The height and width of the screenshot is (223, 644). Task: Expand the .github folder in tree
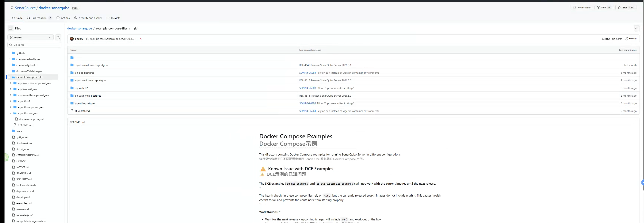(9, 53)
